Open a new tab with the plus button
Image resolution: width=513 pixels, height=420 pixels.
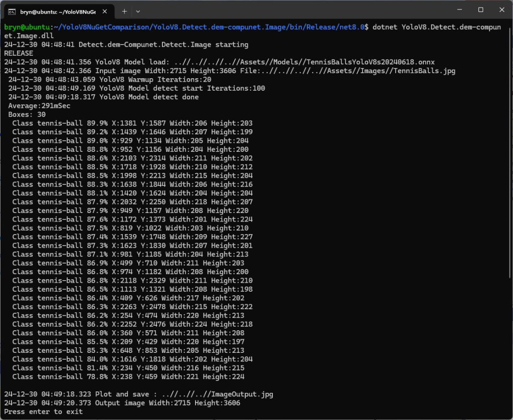pyautogui.click(x=124, y=11)
